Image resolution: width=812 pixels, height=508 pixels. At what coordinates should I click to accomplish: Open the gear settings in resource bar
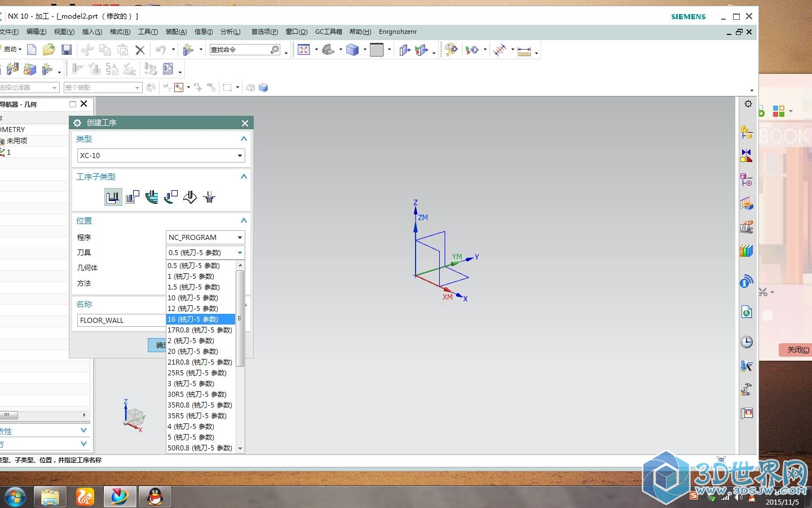[x=748, y=104]
